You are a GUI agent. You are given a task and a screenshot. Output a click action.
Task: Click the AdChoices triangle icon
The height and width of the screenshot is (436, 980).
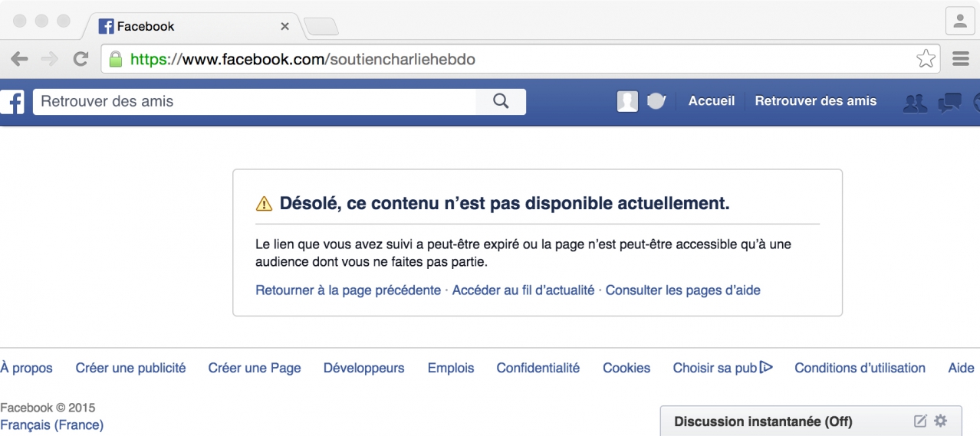click(766, 367)
